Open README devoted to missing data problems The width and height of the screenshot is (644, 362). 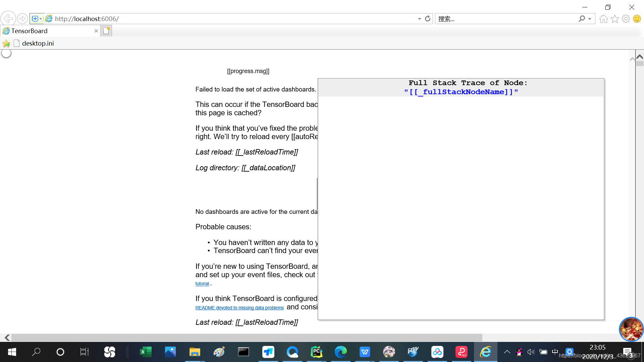coord(239,308)
